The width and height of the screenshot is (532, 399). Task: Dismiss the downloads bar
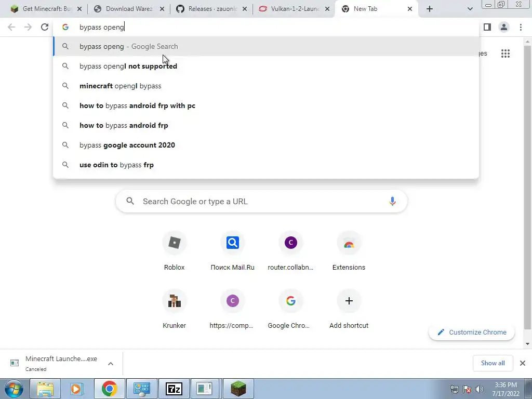(523, 363)
